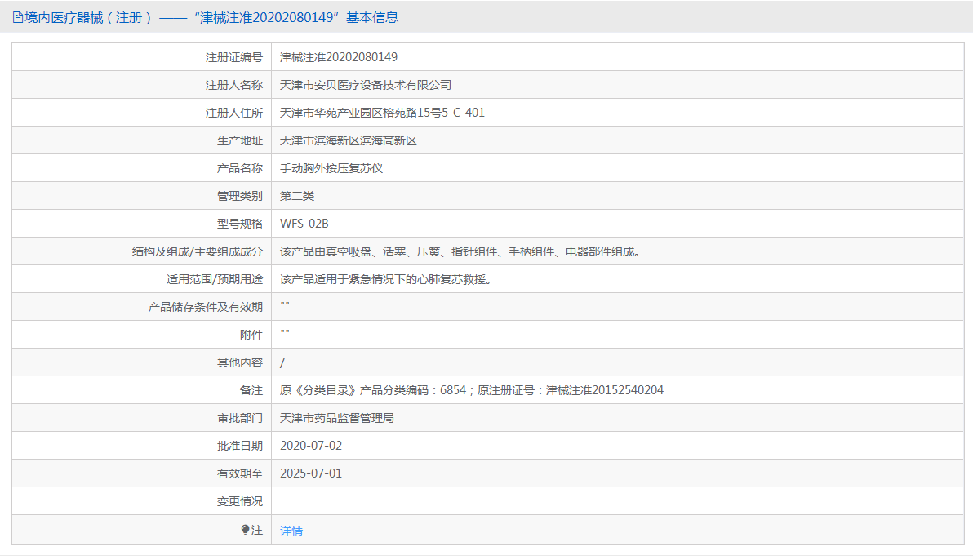The height and width of the screenshot is (560, 973).
Task: Click the 备注 label
Action: click(x=251, y=390)
